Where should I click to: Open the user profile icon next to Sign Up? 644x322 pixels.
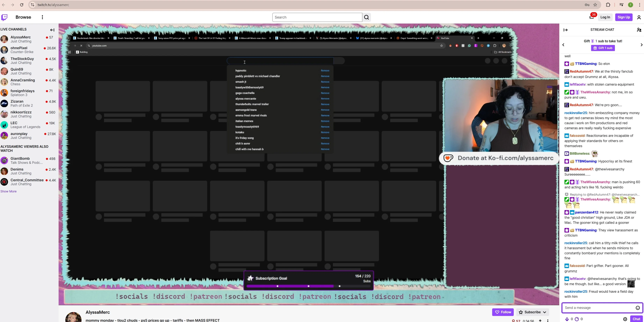click(639, 17)
